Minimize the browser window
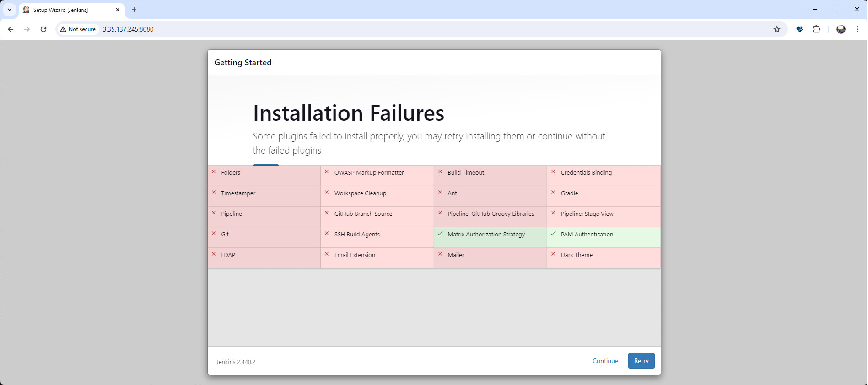 [815, 9]
